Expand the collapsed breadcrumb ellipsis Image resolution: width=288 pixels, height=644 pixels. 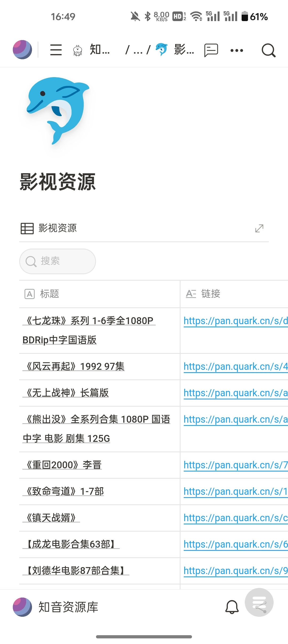[138, 50]
